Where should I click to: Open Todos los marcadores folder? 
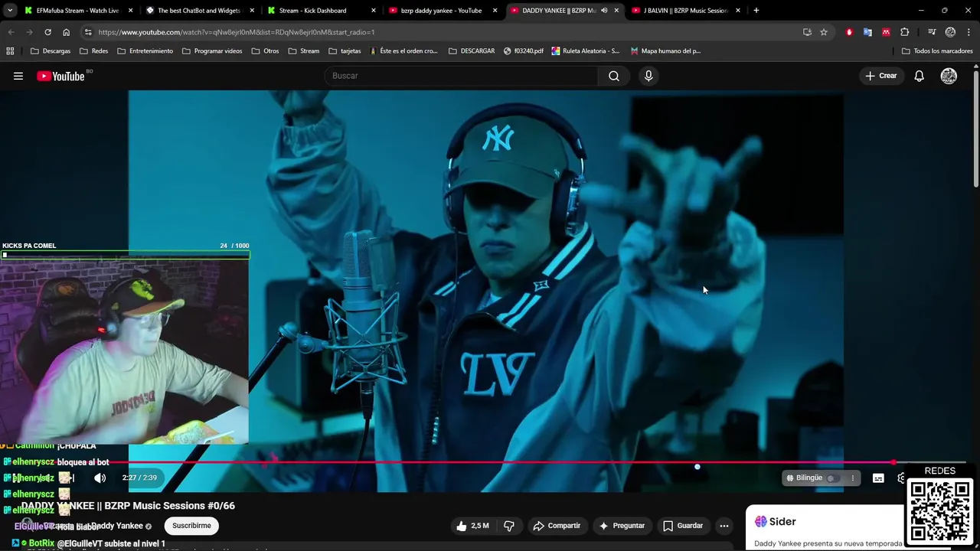point(937,51)
